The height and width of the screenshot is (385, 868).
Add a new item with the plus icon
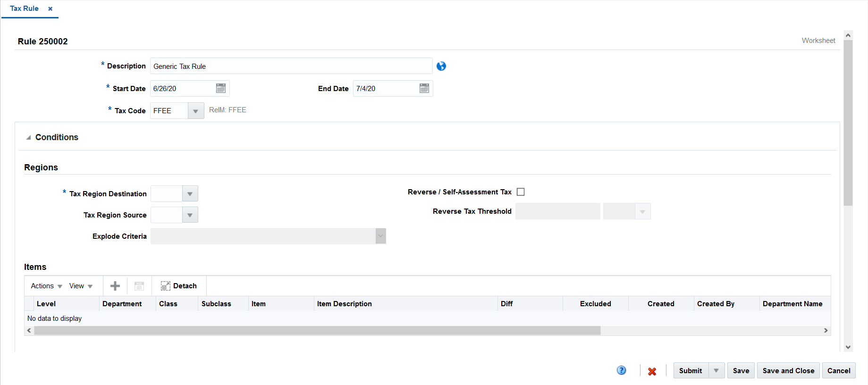(115, 286)
